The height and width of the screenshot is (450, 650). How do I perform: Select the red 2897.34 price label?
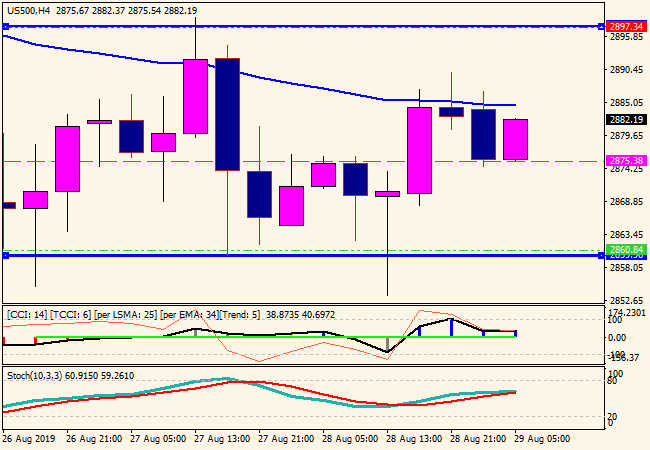(x=626, y=27)
